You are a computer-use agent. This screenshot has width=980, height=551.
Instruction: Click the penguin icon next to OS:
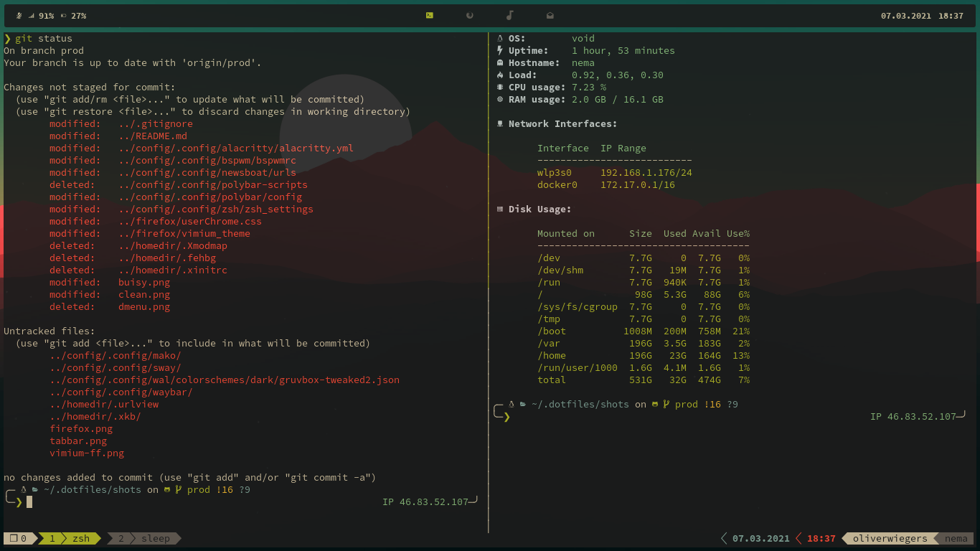click(500, 39)
